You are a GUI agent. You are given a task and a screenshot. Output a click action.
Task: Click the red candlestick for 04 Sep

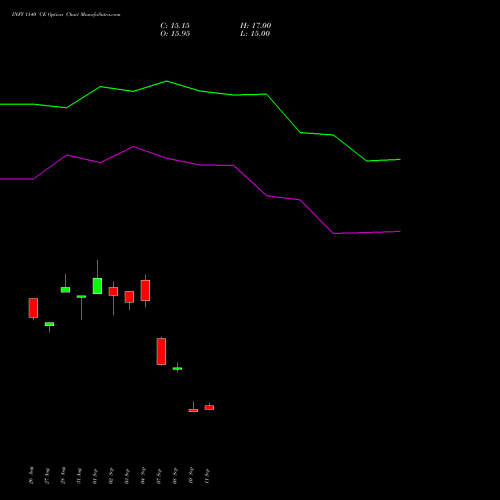[x=145, y=290]
